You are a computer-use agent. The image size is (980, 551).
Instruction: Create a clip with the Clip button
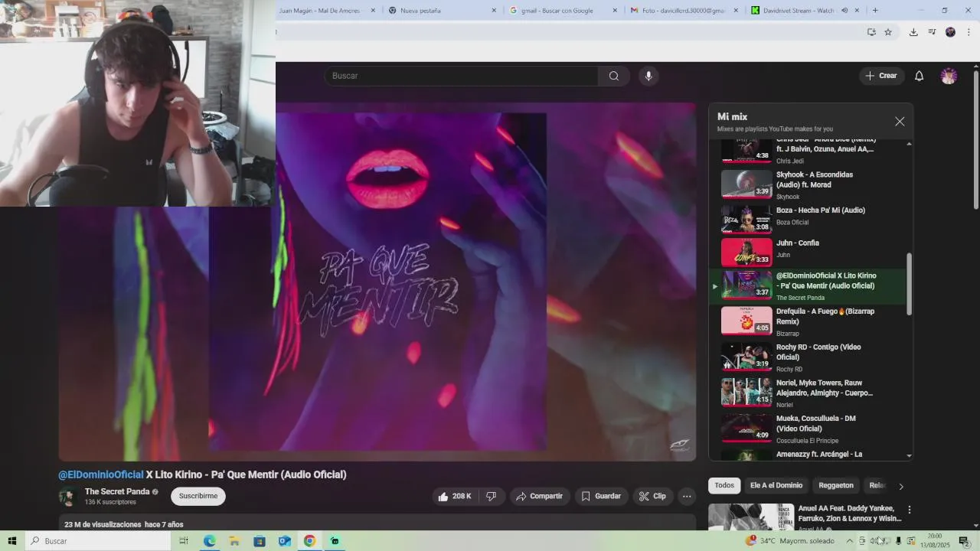tap(652, 496)
